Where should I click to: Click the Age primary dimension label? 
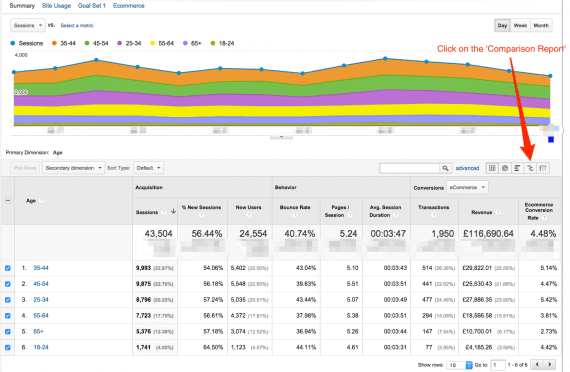57,152
